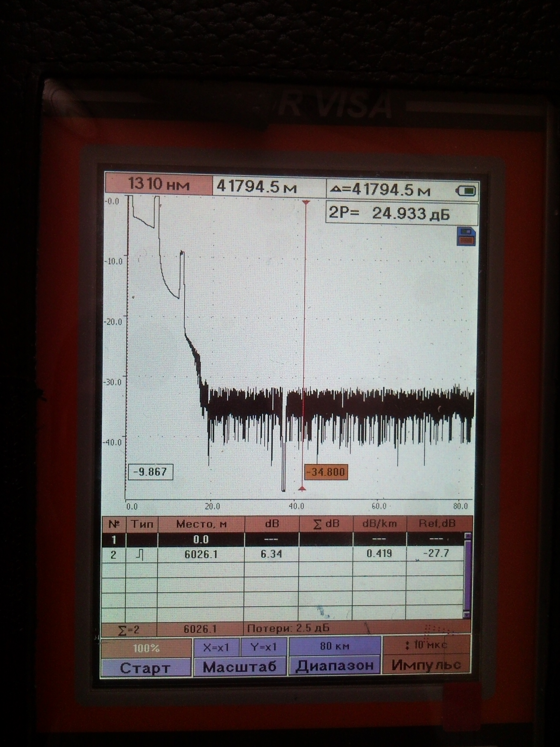
Task: Open the 80 км range selector
Action: tap(335, 646)
